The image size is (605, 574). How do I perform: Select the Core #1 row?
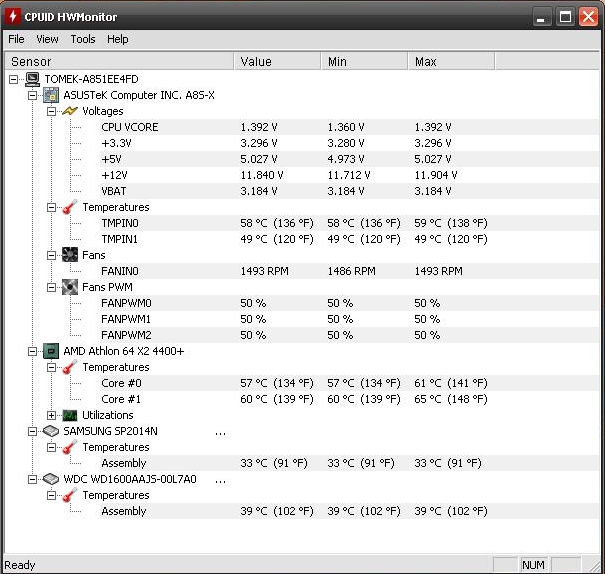[x=349, y=399]
